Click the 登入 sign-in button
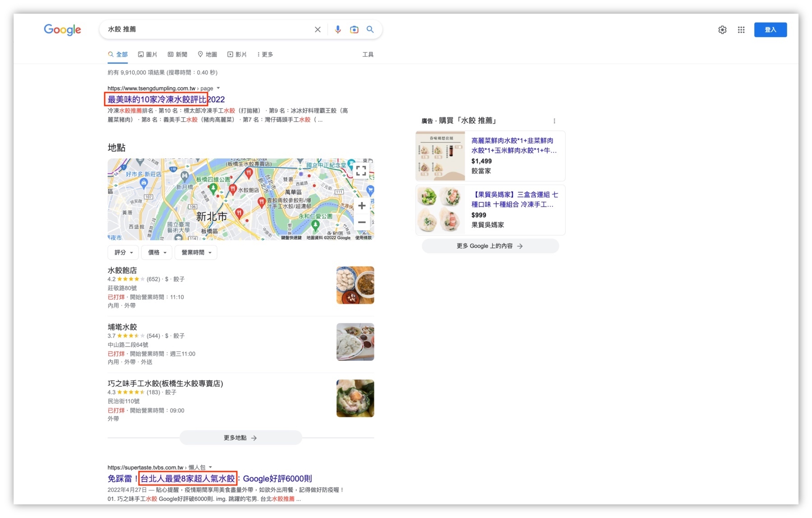Viewport: 812px width, 518px height. pyautogui.click(x=770, y=29)
